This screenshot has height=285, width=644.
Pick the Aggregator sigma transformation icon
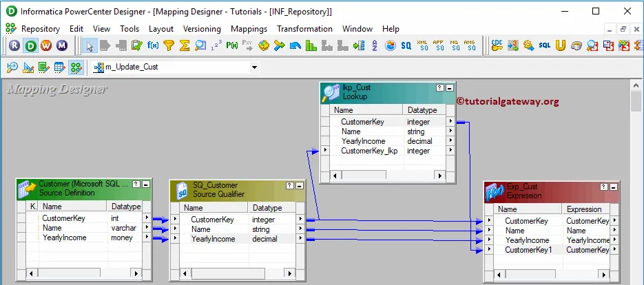pyautogui.click(x=185, y=46)
